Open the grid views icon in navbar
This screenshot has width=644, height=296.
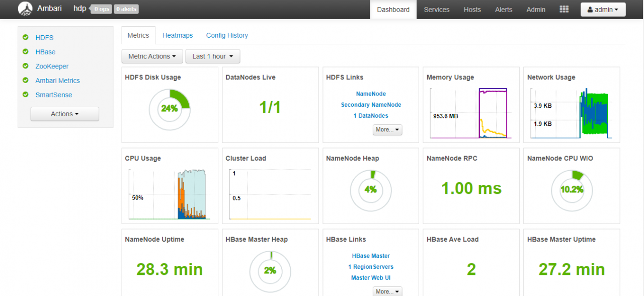click(x=564, y=10)
